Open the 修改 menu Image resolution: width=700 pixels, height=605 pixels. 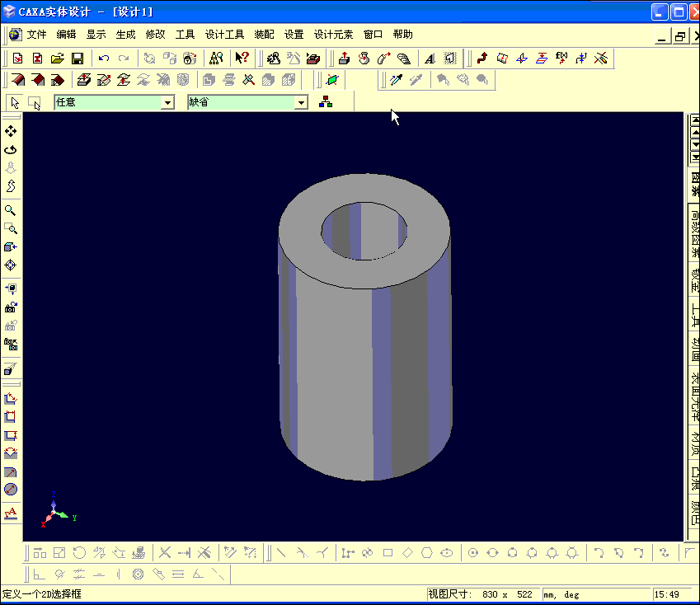tap(155, 35)
